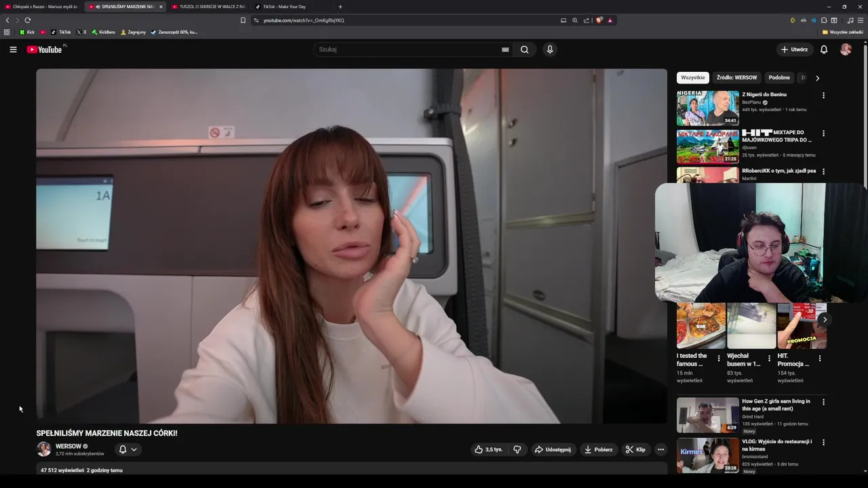The width and height of the screenshot is (868, 488).
Task: Show more filter chips with right arrow
Action: pyautogui.click(x=817, y=78)
